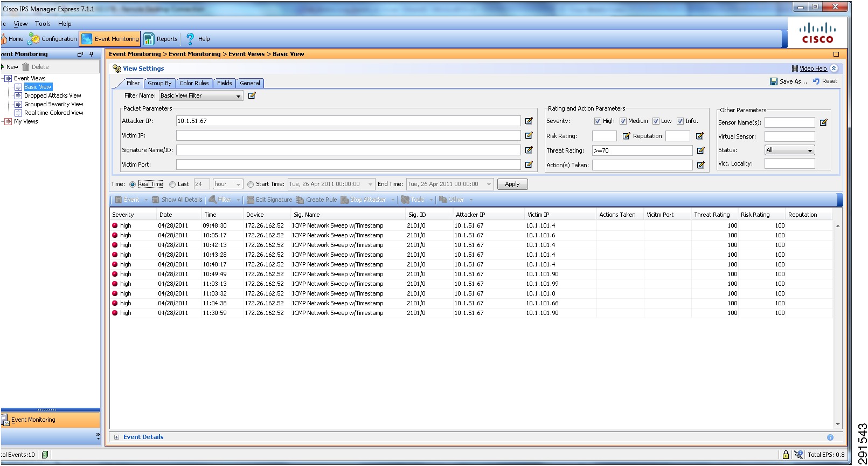Click the Save As disk icon
Viewport: 868px width, 466px height.
774,81
